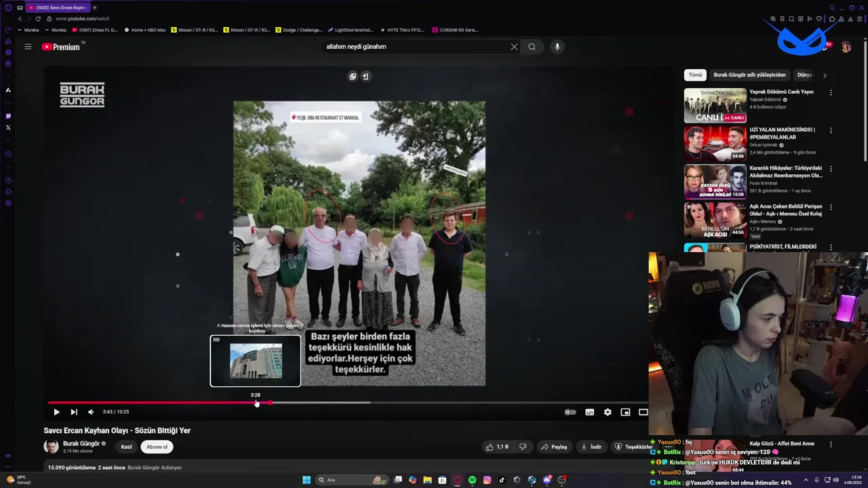Go back in browser
This screenshot has width=868, height=488.
coord(19,18)
